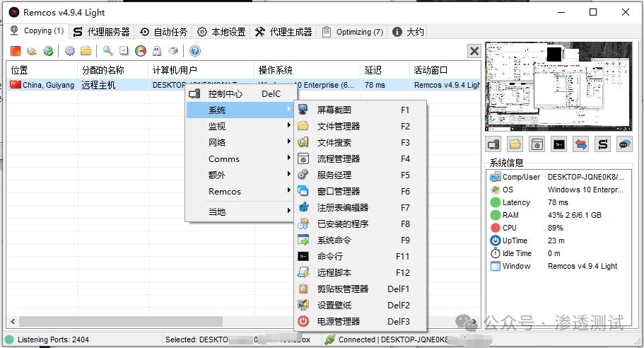The width and height of the screenshot is (644, 348).
Task: Click the magnifier search icon in toolbar
Action: click(107, 51)
